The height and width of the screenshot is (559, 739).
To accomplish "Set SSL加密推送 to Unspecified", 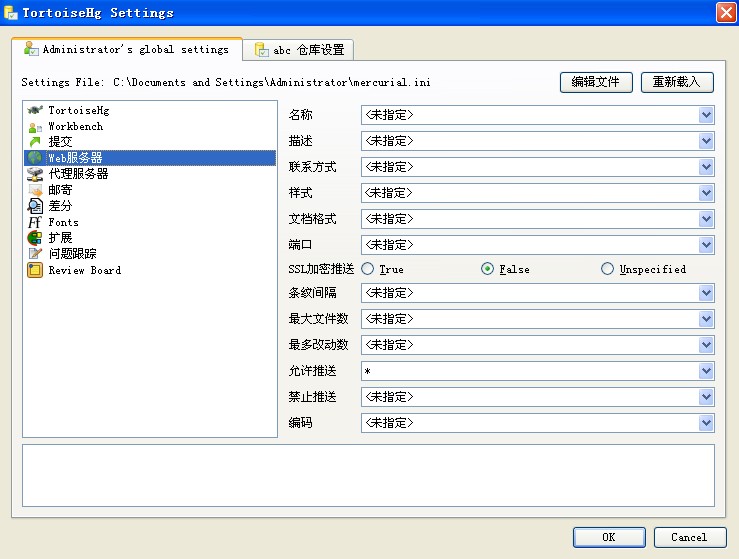I will tap(608, 269).
